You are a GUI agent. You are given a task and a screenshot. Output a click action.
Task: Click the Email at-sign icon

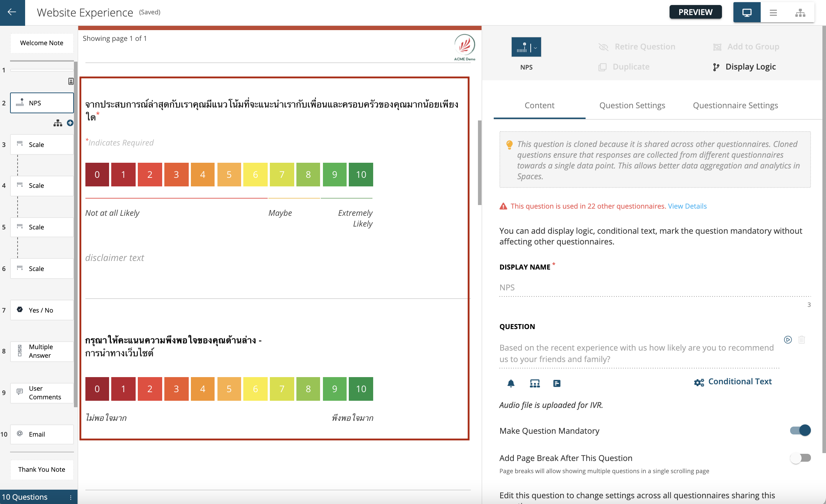(20, 434)
